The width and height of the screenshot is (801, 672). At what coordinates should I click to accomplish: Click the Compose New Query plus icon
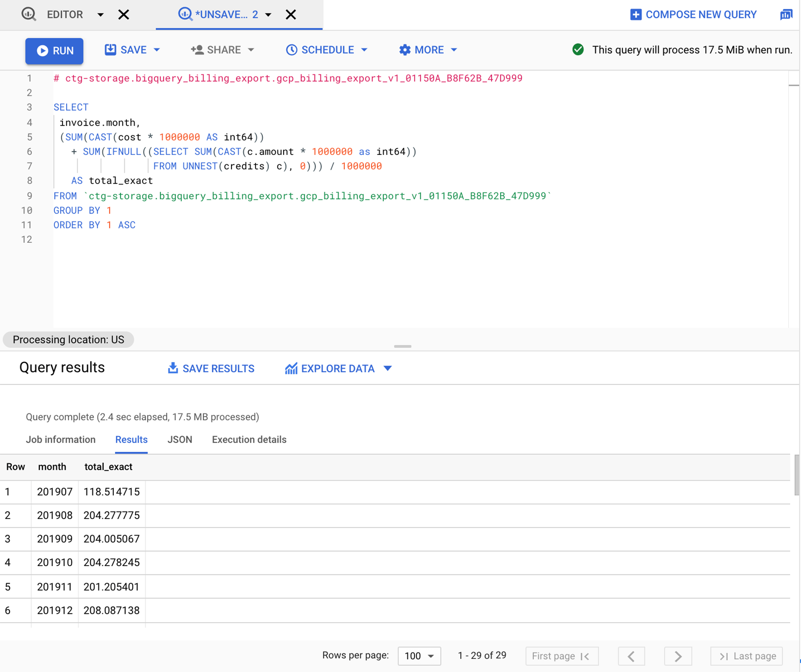pyautogui.click(x=636, y=14)
